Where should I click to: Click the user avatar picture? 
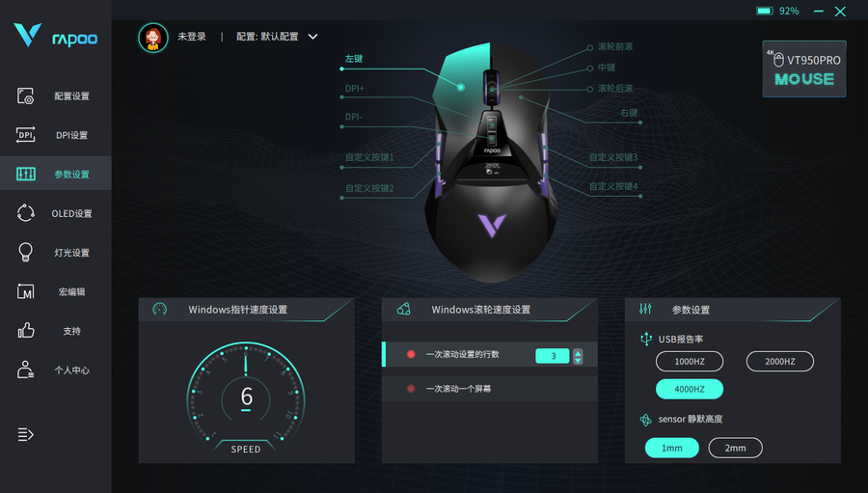coord(152,38)
